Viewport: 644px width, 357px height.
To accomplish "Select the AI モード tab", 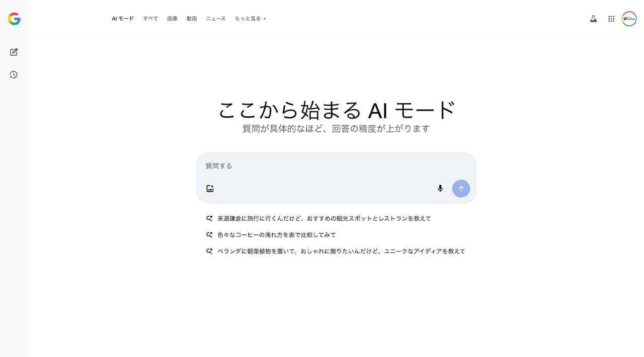I will 123,19.
